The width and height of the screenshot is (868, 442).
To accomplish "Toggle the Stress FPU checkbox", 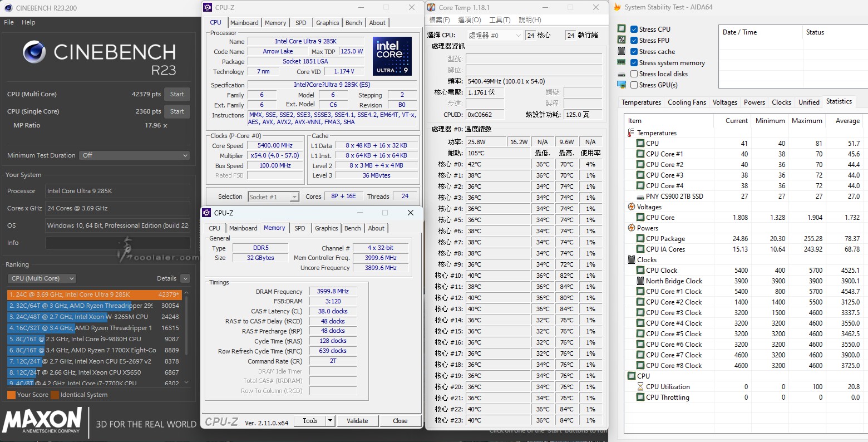I will click(x=634, y=40).
